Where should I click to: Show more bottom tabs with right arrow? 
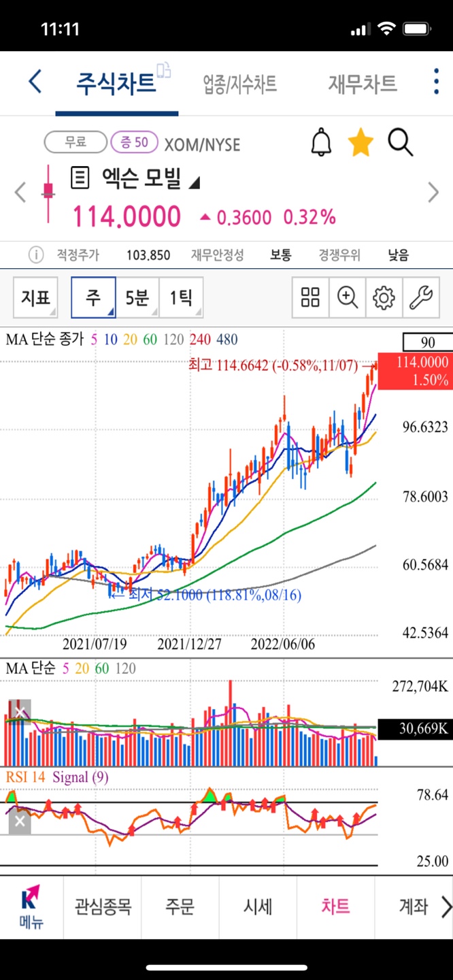click(446, 906)
